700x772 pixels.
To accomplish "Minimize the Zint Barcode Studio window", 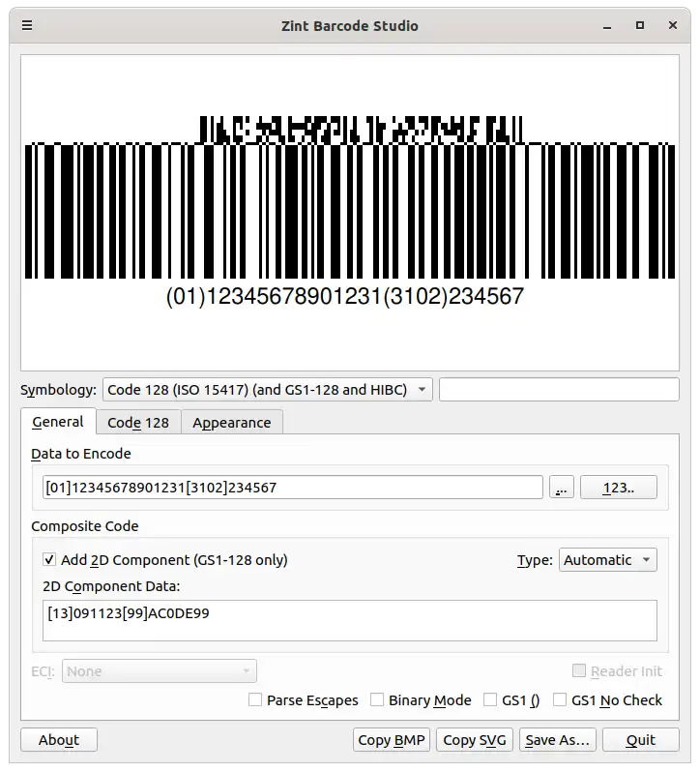I will pyautogui.click(x=607, y=25).
